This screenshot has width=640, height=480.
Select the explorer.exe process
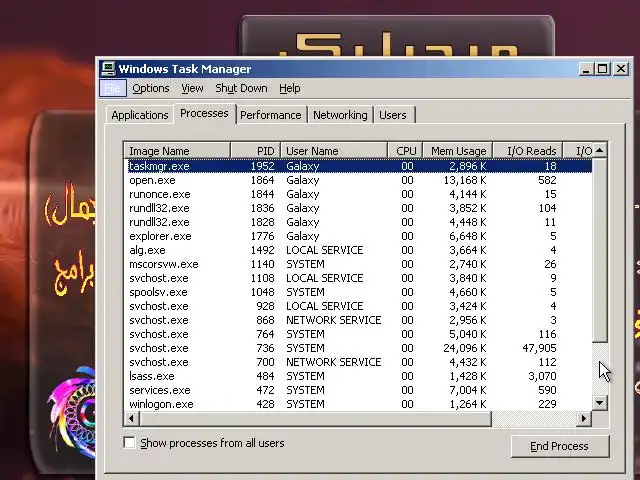coord(358,236)
